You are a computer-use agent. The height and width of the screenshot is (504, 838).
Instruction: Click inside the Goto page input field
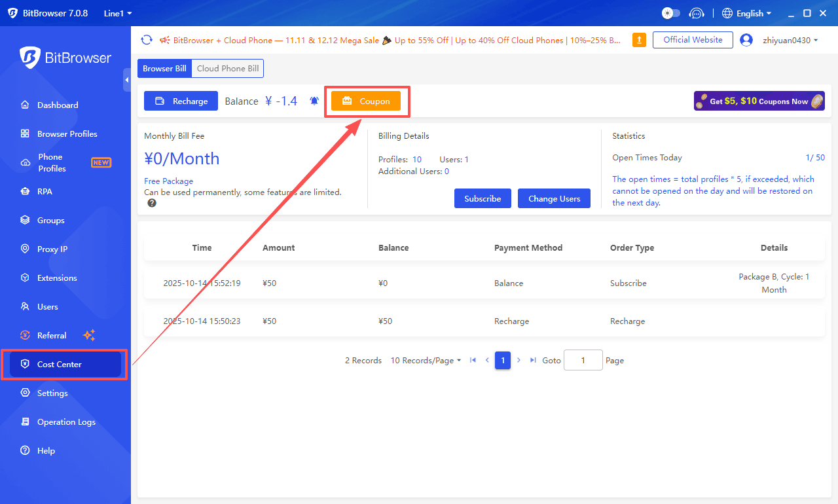(583, 360)
